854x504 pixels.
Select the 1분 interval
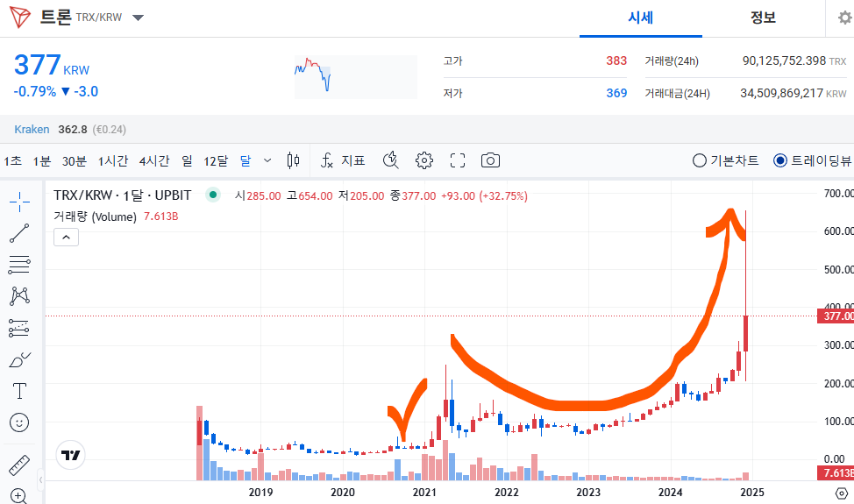[x=41, y=161]
